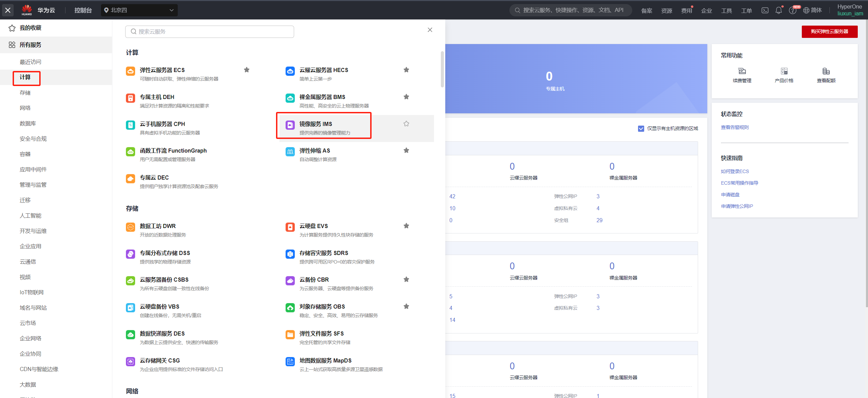This screenshot has height=398, width=868.
Task: Open the product pricing shortcut icon
Action: click(784, 71)
